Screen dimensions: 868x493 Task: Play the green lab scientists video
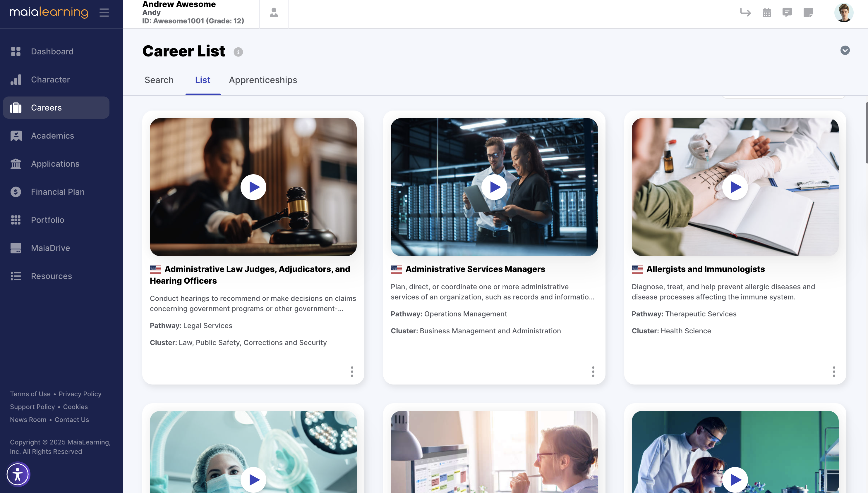point(735,480)
